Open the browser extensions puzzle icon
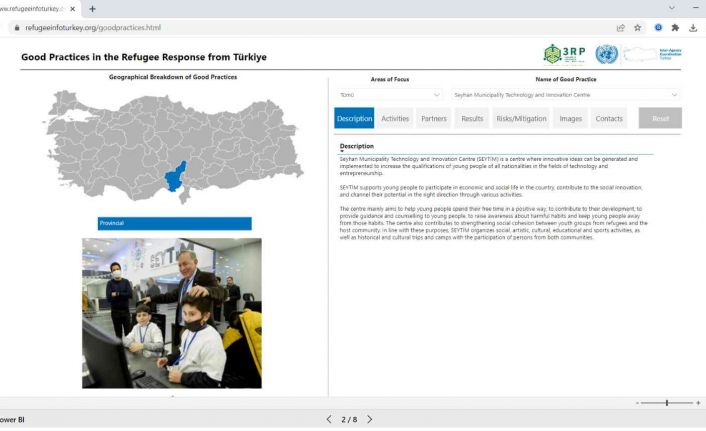Screen dimensions: 706x431 (x=675, y=28)
